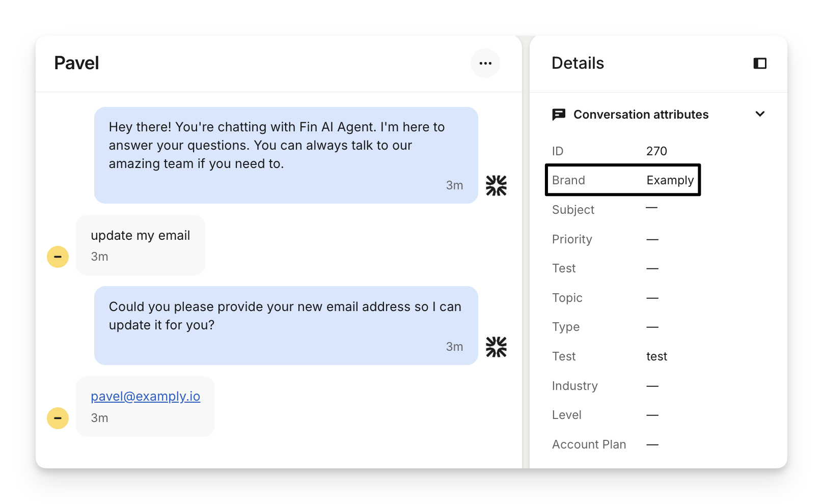Screen dimensions: 823x504
Task: Edit the empty Subject attribute field
Action: 651,208
